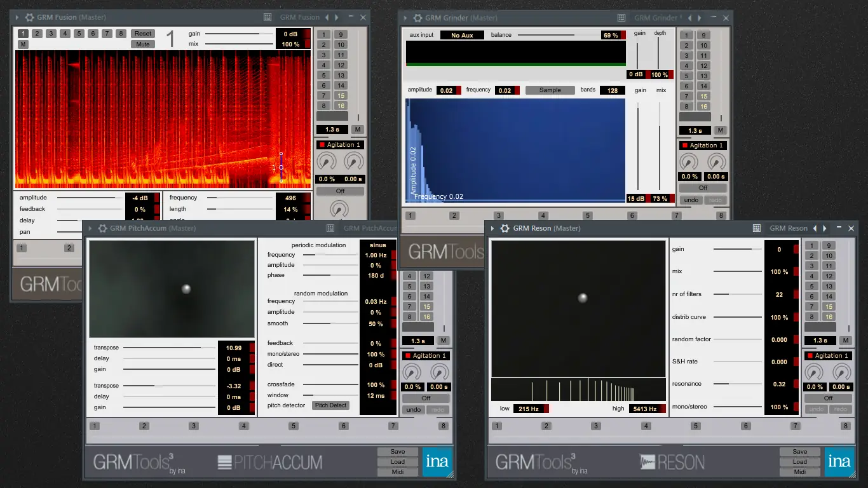Toggle the M button in Grinder preset panel
The height and width of the screenshot is (488, 868).
point(720,130)
